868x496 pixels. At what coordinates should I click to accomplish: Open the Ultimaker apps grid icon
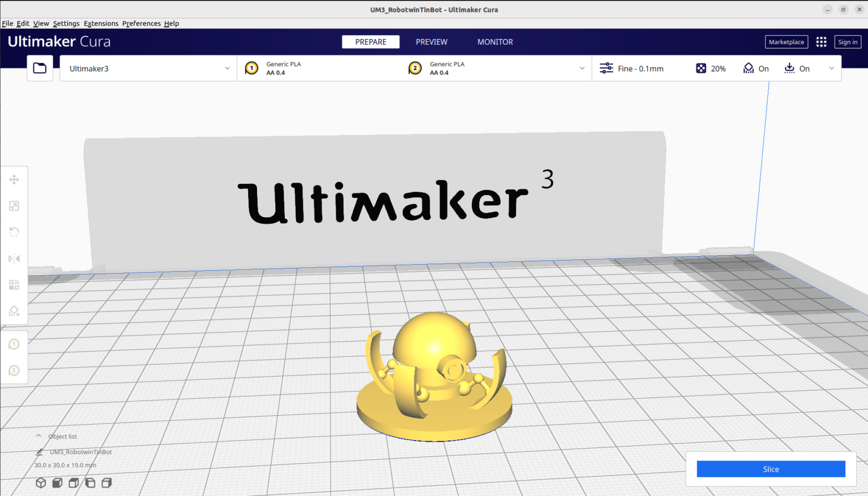click(821, 42)
